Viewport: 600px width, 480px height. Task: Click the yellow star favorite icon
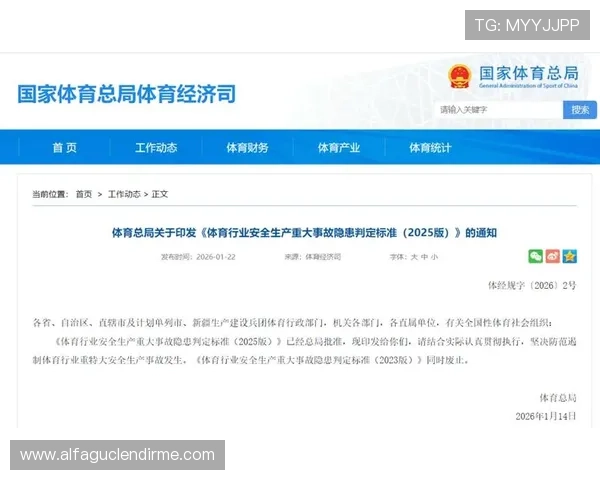569,256
